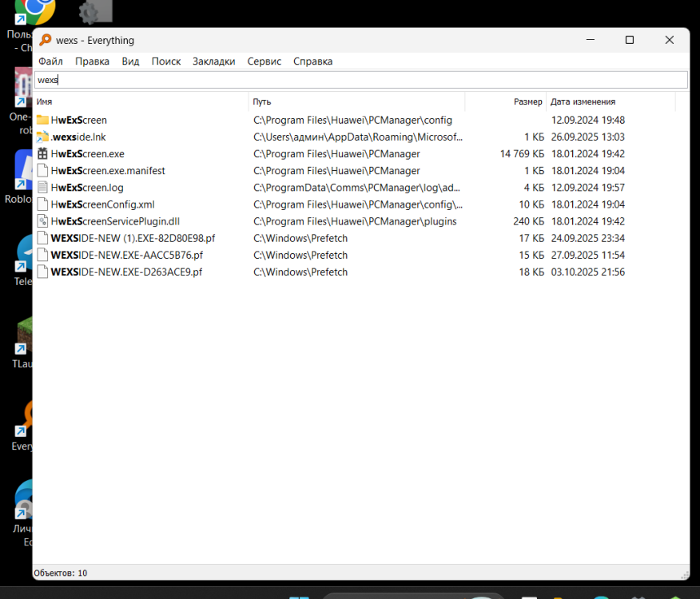Click the path of HwExScreen.log row
Screen dimensions: 700x599
point(356,188)
